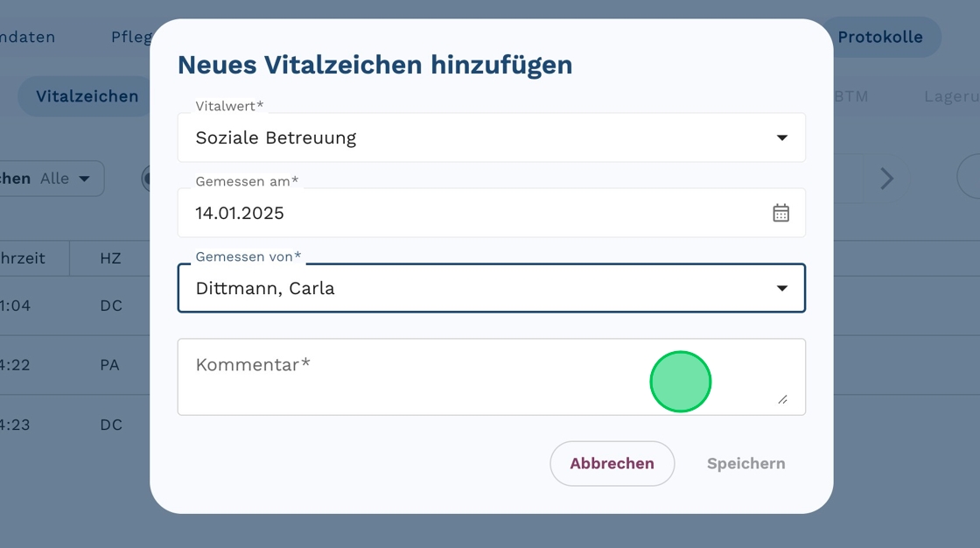Open the Vitalwert dropdown showing Soziale Betreuung
980x548 pixels.
pyautogui.click(x=491, y=137)
